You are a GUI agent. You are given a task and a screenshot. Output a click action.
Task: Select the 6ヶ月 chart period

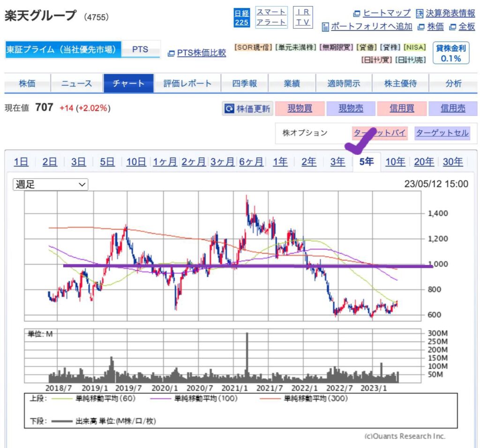[x=251, y=162]
